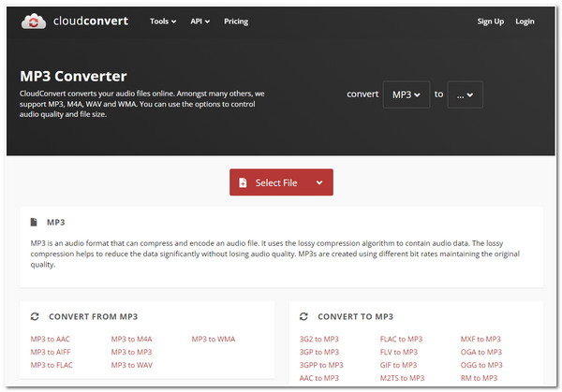Click the CONVERT TO MP3 section heading

coord(356,316)
